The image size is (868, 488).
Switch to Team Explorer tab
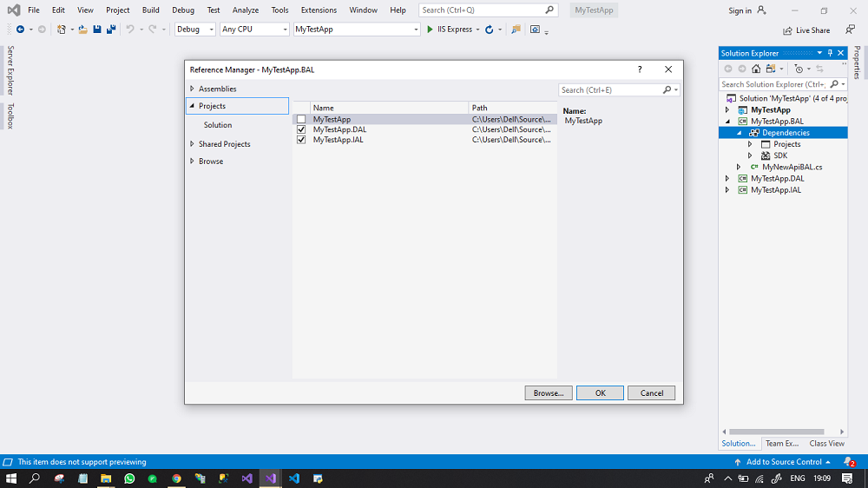click(782, 443)
